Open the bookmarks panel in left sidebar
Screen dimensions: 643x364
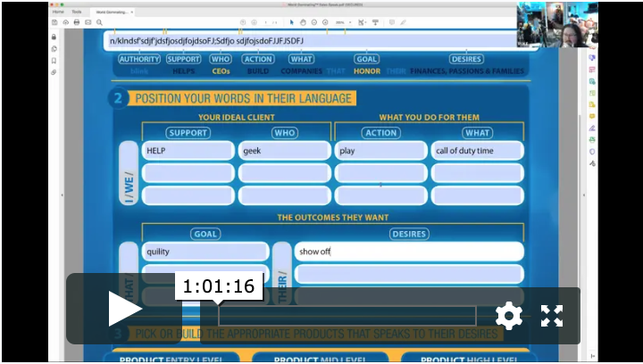[54, 61]
